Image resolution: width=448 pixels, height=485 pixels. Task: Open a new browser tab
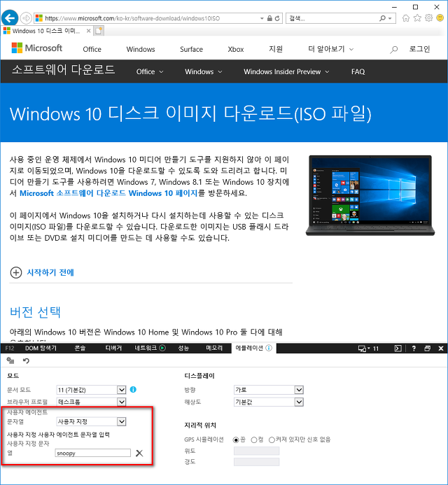[x=99, y=31]
